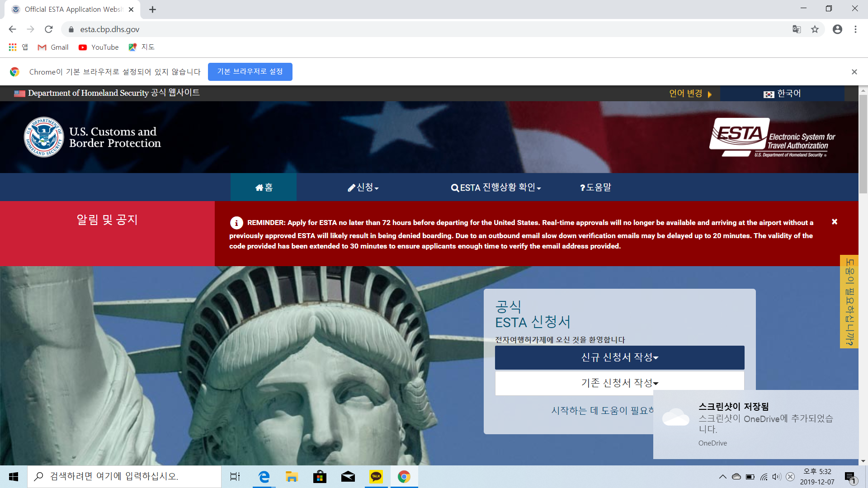The height and width of the screenshot is (488, 868).
Task: Click the 언어 변경 language change label
Action: click(x=686, y=94)
